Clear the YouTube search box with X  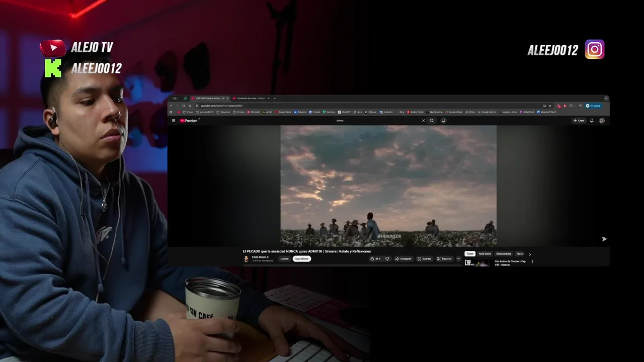pyautogui.click(x=423, y=121)
